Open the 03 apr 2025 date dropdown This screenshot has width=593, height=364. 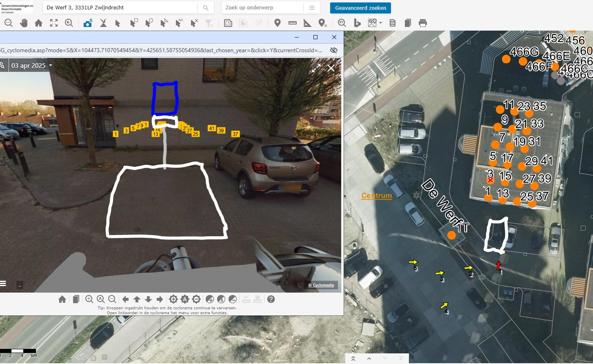pyautogui.click(x=32, y=66)
